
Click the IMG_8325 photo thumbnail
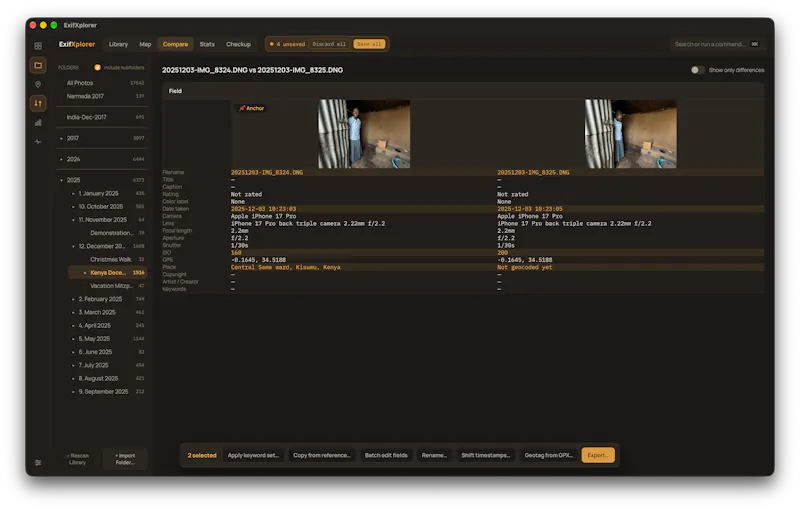(x=631, y=134)
